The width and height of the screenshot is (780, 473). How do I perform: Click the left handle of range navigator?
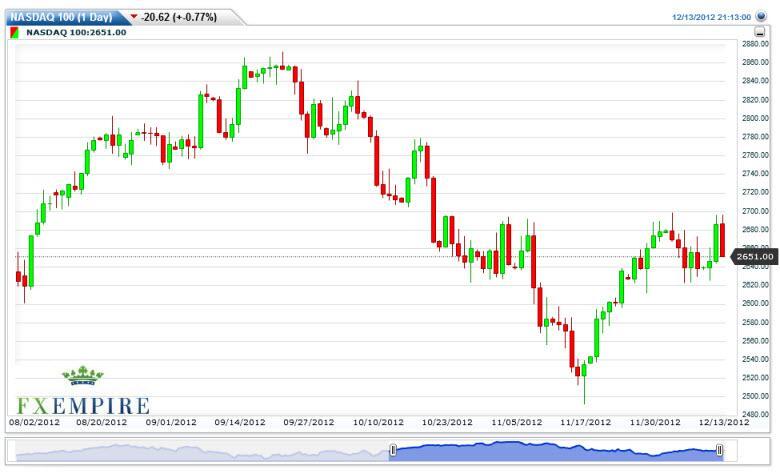click(393, 451)
